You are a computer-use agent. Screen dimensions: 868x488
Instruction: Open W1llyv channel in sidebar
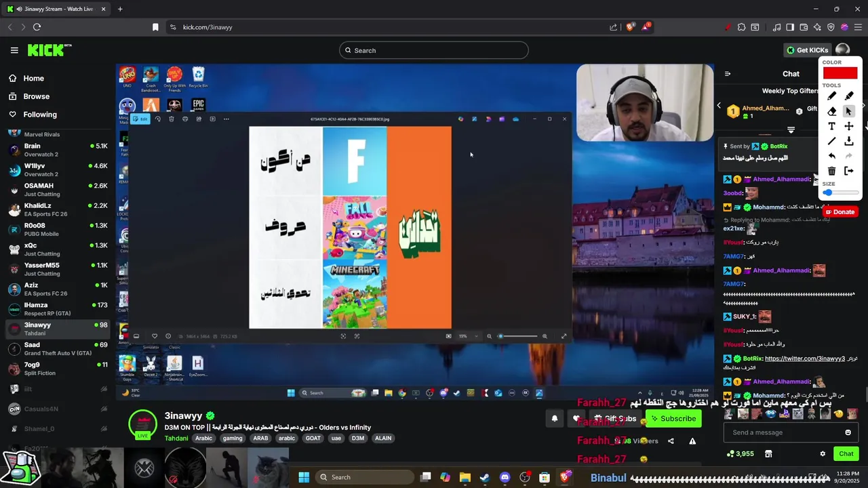(x=58, y=170)
